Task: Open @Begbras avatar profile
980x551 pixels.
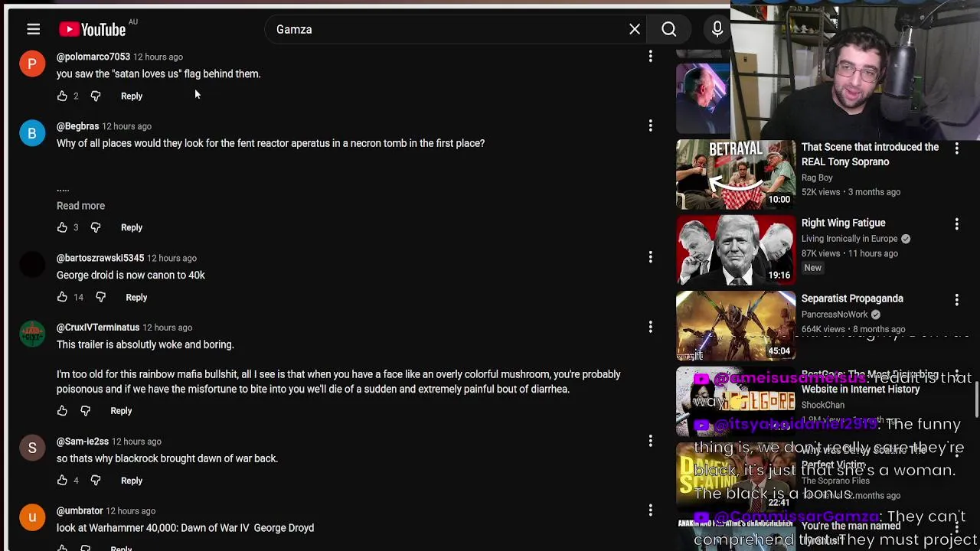Action: pyautogui.click(x=32, y=133)
